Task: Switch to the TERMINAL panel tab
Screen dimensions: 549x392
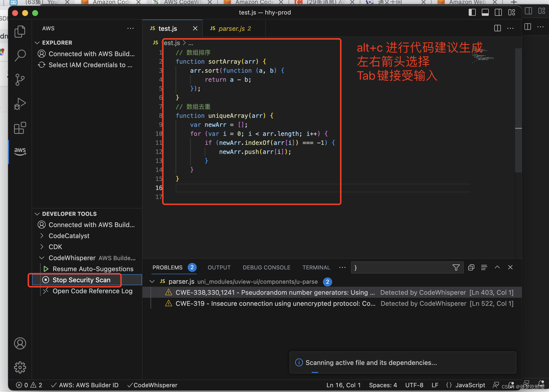Action: 316,267
